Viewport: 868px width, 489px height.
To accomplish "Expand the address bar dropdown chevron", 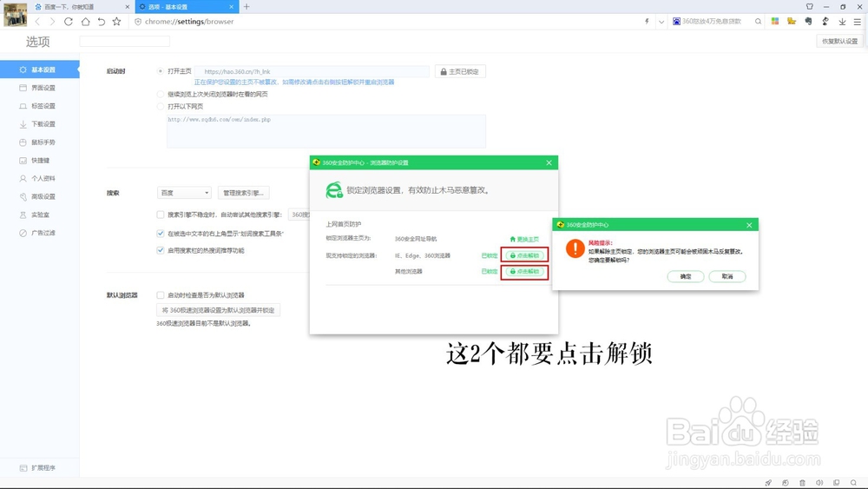I will (x=661, y=23).
